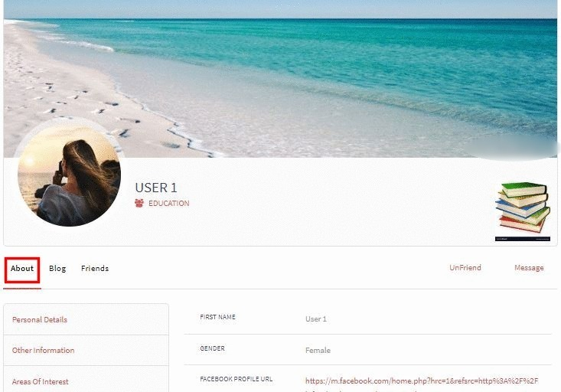Show the Friends tab
561x392 pixels.
point(95,269)
